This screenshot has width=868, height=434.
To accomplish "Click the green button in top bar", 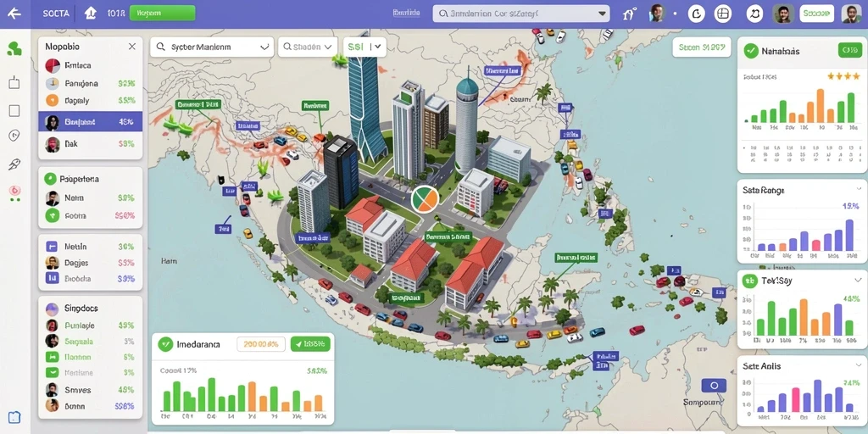I will pyautogui.click(x=162, y=14).
